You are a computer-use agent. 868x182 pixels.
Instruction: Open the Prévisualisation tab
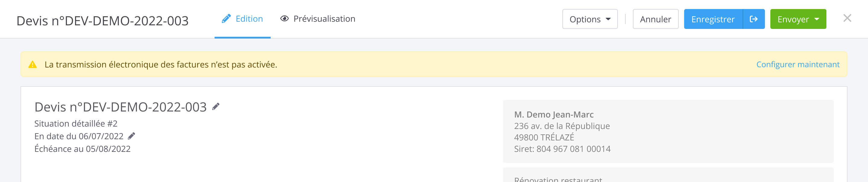[318, 19]
